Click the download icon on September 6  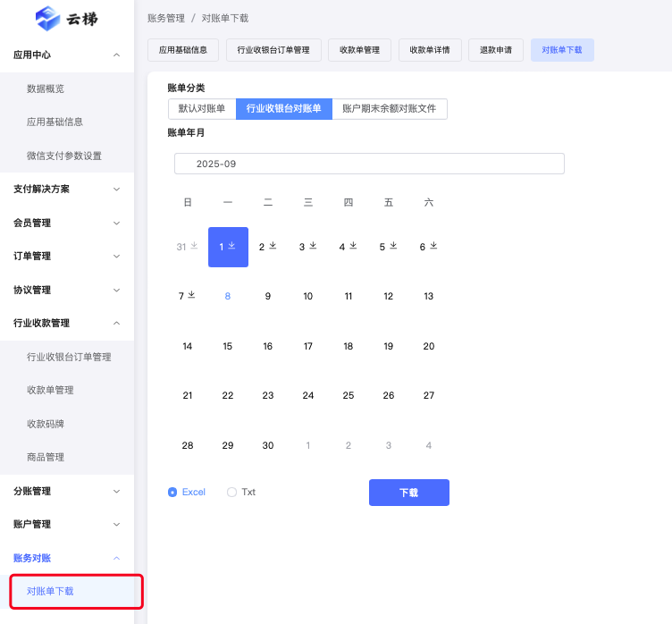434,246
